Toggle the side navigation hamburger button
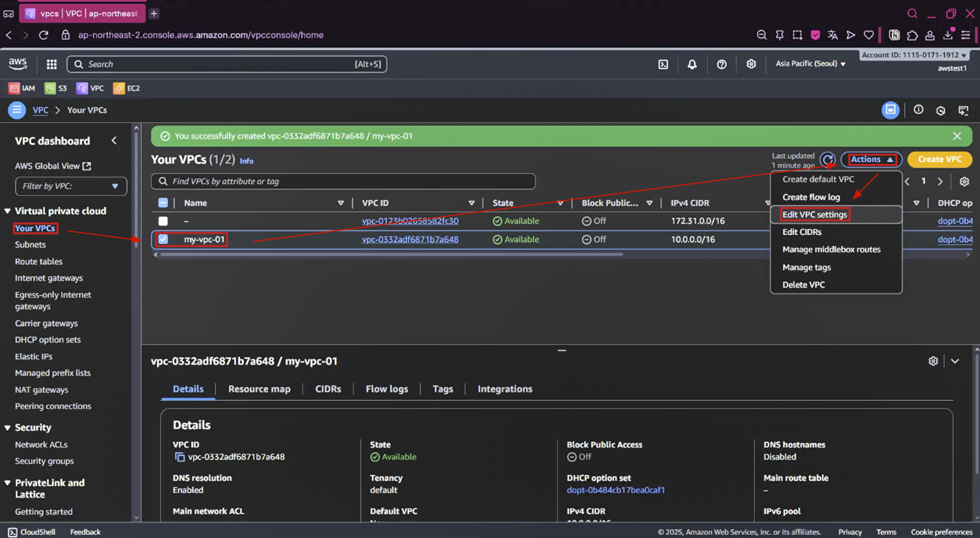The image size is (980, 538). point(17,110)
